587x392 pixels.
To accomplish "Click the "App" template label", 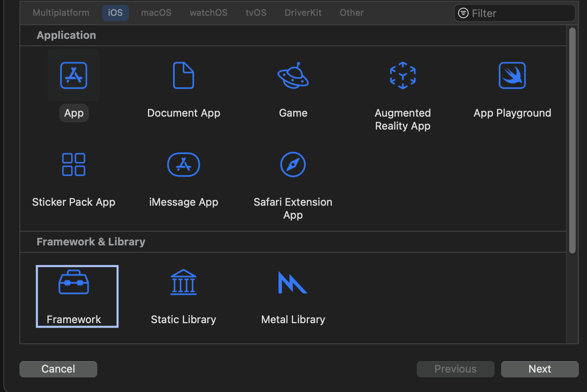I will pos(74,113).
